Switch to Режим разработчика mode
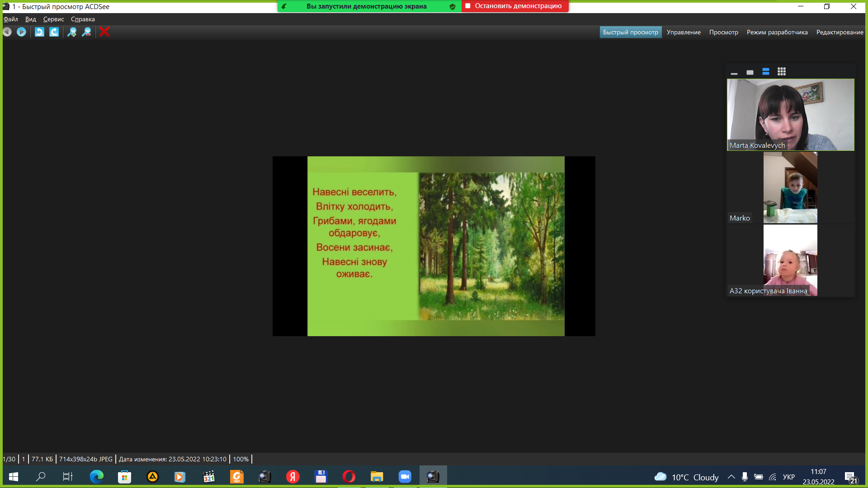Image resolution: width=868 pixels, height=488 pixels. [x=777, y=32]
